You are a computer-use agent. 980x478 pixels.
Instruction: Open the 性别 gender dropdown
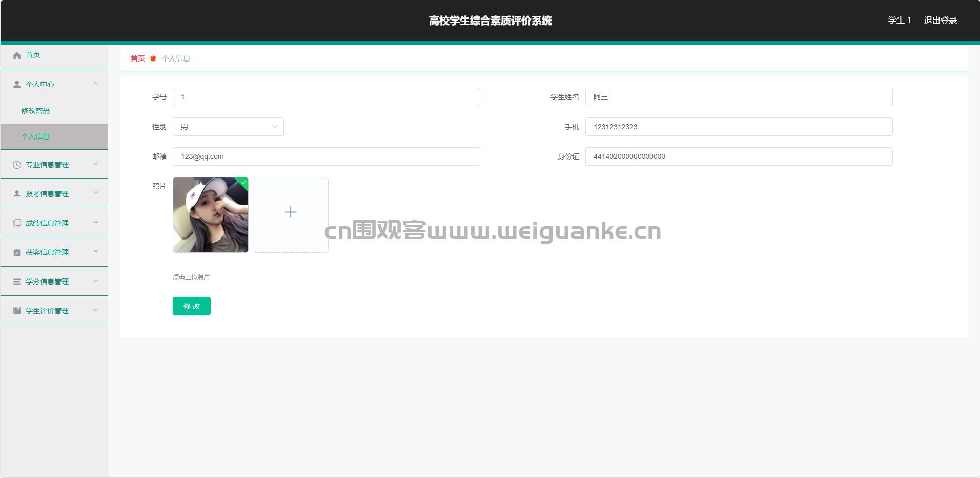(x=228, y=127)
